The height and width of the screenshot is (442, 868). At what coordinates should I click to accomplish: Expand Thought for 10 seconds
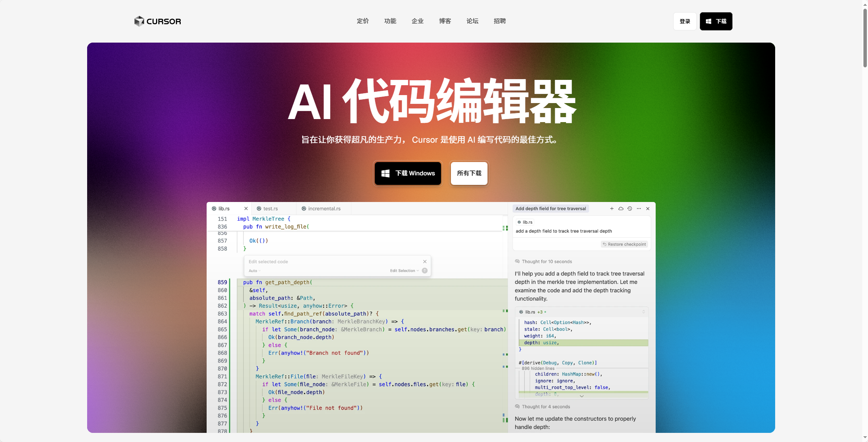543,262
